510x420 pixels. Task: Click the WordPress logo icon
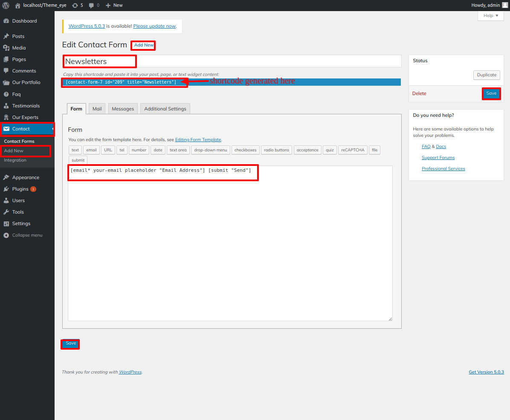click(6, 5)
